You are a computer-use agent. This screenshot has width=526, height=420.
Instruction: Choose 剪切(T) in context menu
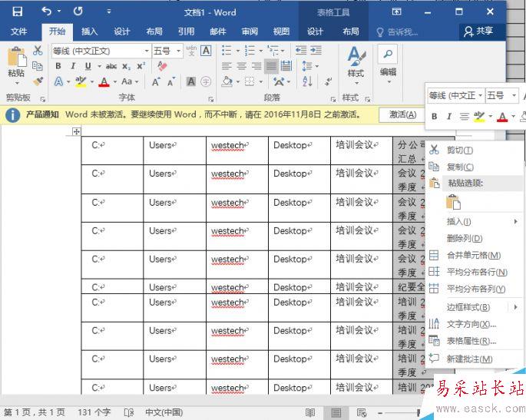point(475,150)
